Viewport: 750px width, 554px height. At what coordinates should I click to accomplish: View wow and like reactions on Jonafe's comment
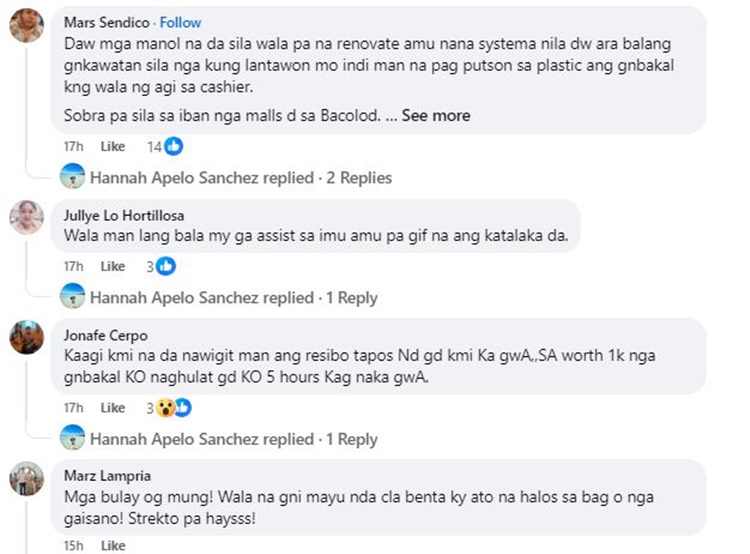pyautogui.click(x=174, y=408)
